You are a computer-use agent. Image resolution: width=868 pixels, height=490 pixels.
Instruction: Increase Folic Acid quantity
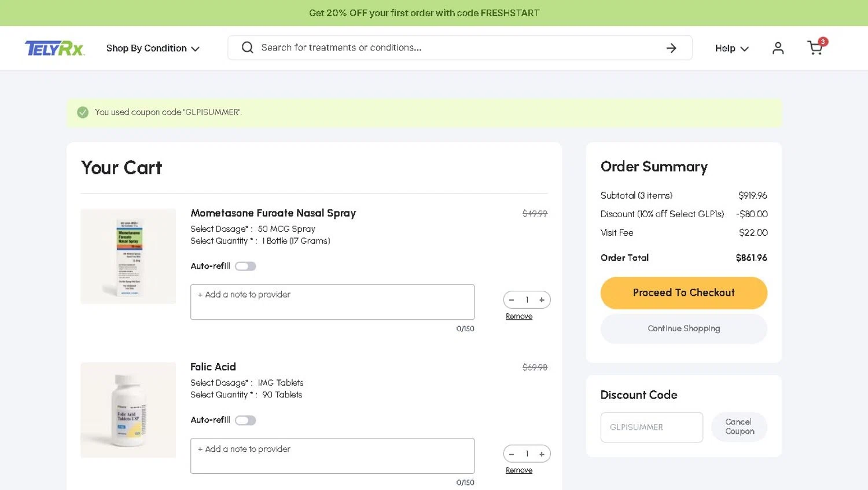click(542, 454)
